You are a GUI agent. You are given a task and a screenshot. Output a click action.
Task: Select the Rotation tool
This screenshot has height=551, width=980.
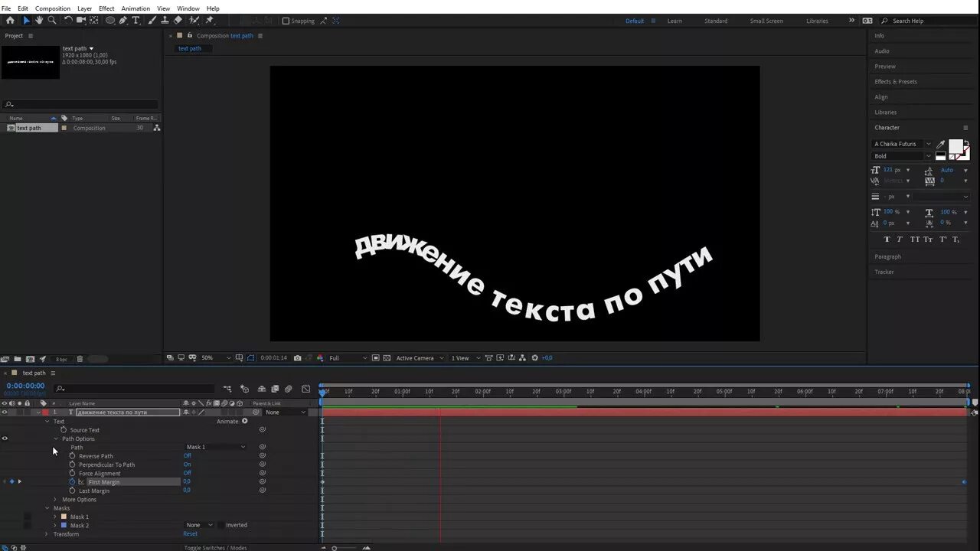click(68, 21)
